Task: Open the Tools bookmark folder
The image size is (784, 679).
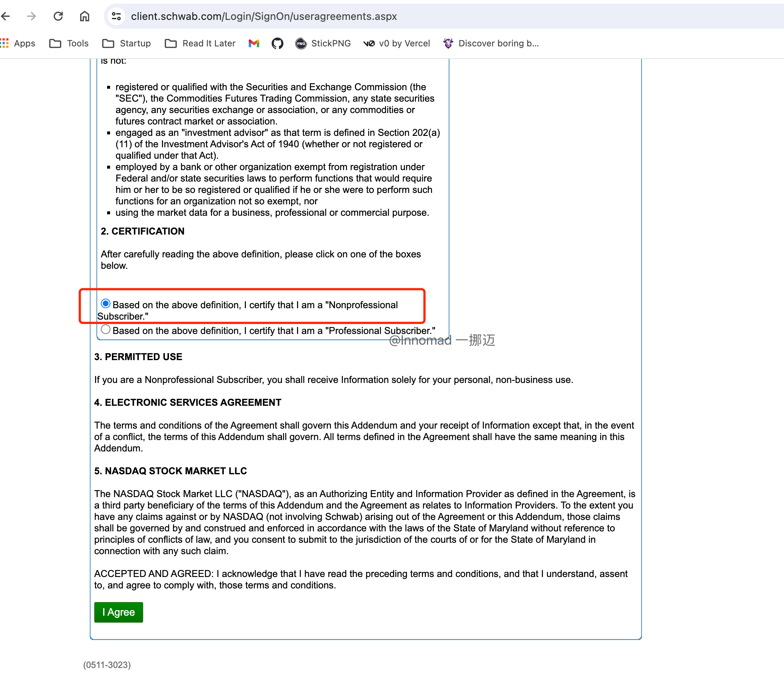Action: (69, 43)
